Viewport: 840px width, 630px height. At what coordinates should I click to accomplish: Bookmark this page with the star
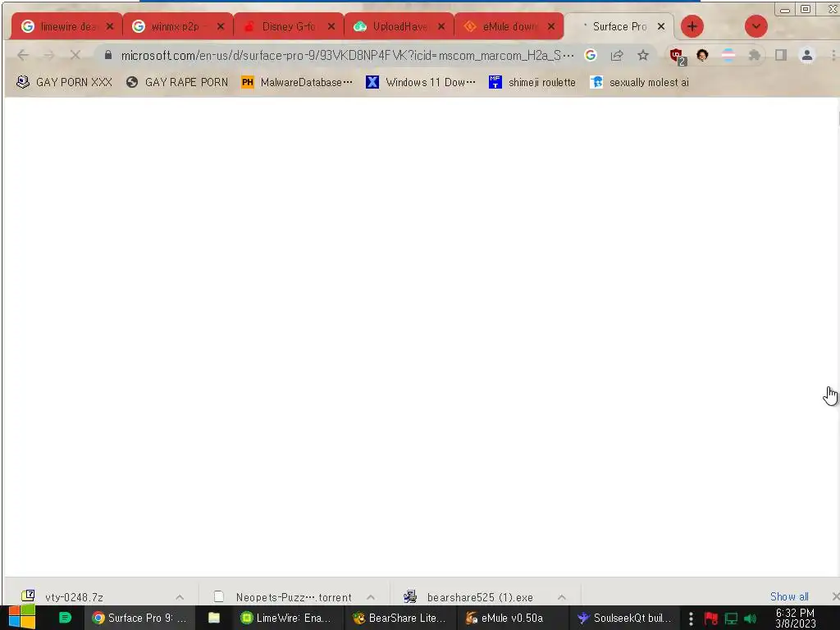tap(643, 55)
